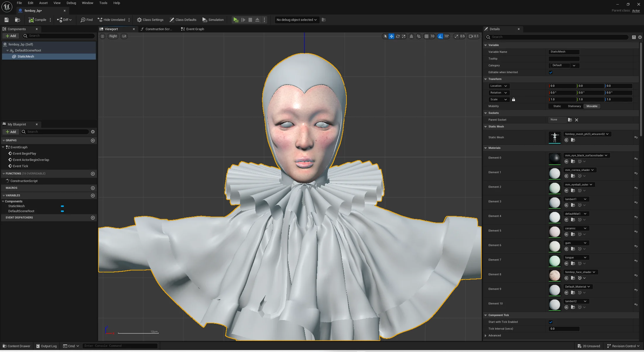Toggle Details property matrix grid icon
The width and height of the screenshot is (644, 352).
pyautogui.click(x=634, y=37)
